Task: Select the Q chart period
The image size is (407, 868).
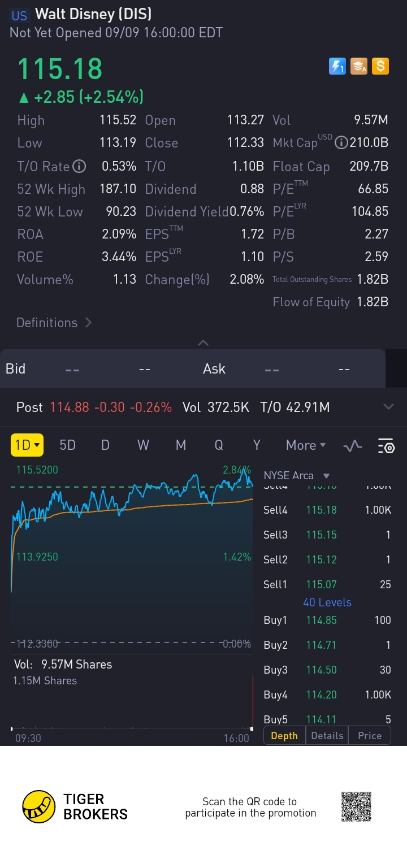Action: tap(219, 445)
